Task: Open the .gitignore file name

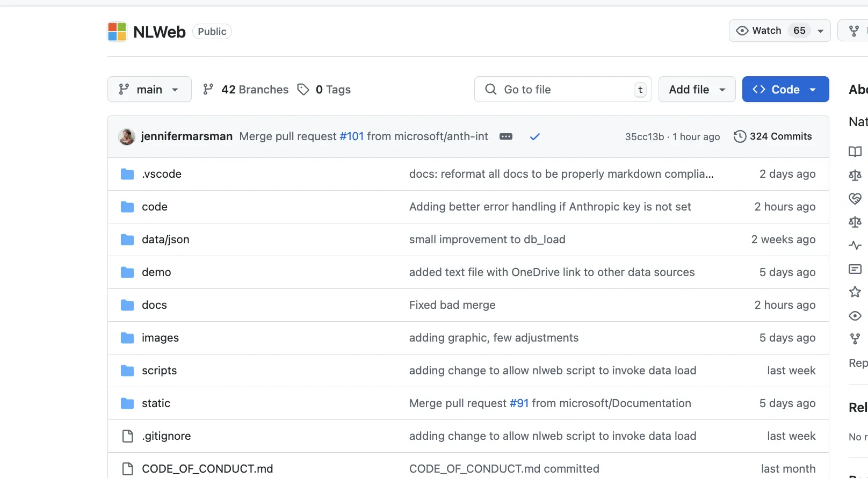Action: 166,436
